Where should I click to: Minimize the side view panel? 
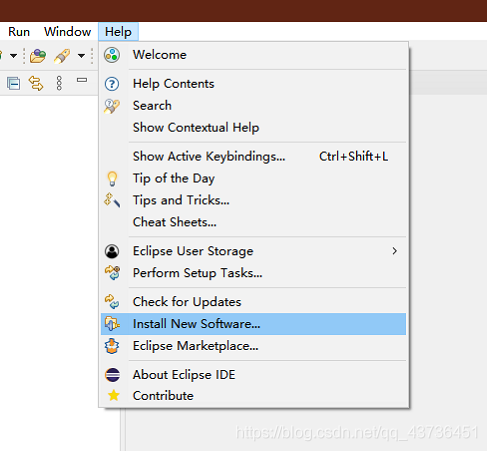pyautogui.click(x=82, y=80)
